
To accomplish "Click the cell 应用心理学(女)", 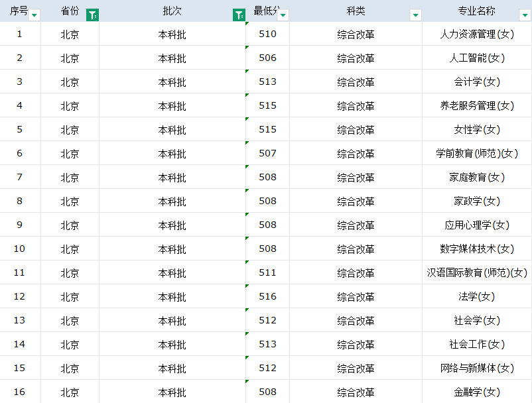I will click(477, 225).
